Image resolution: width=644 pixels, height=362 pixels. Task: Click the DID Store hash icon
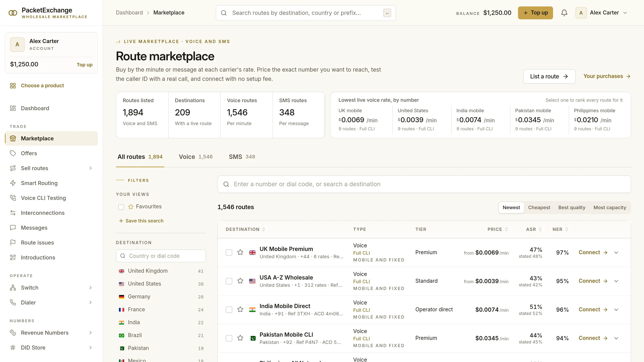pos(13,348)
